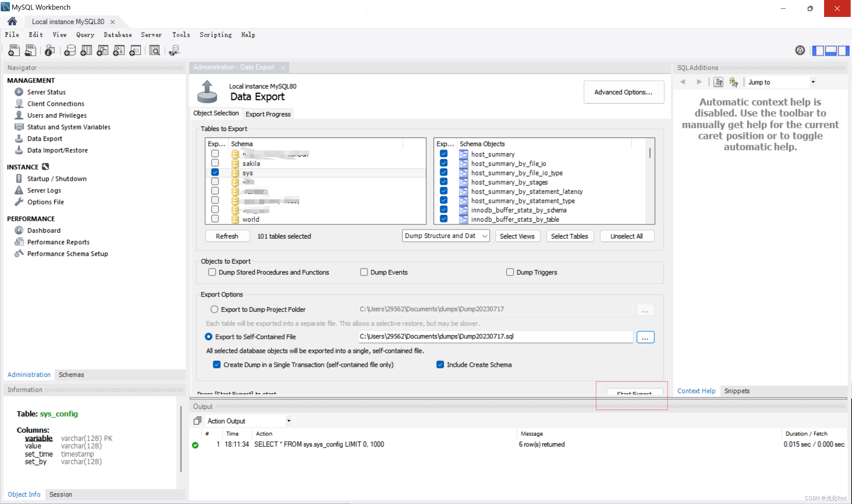Uncheck the sys schema export checkbox

click(215, 172)
